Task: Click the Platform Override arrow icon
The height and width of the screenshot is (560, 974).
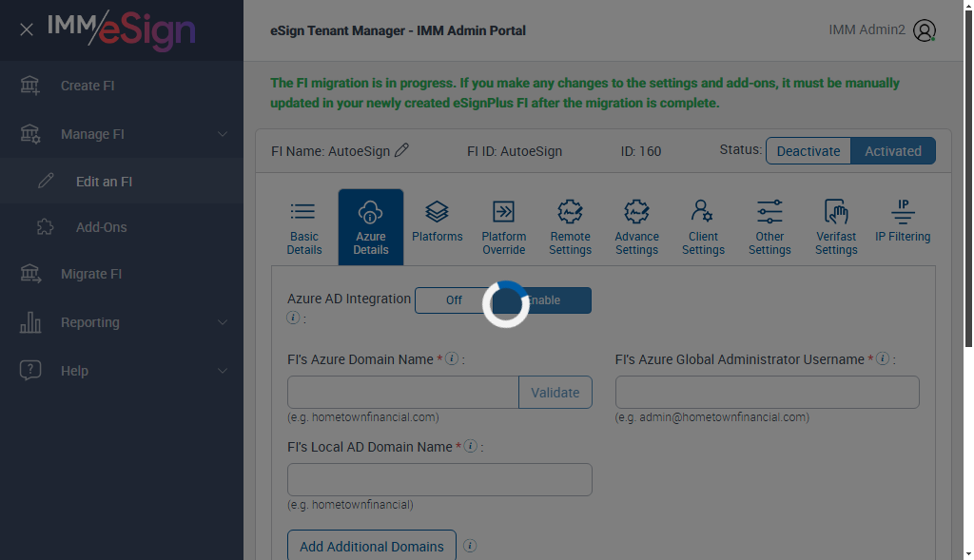Action: pyautogui.click(x=503, y=212)
